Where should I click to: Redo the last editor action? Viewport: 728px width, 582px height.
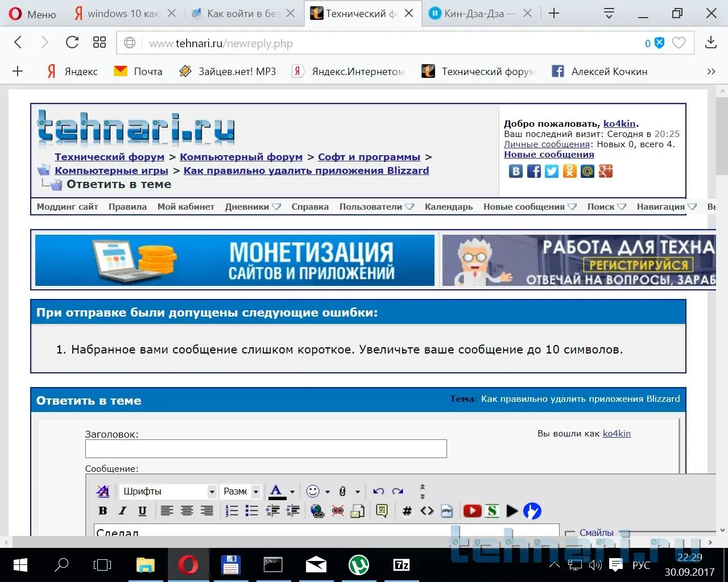(398, 491)
